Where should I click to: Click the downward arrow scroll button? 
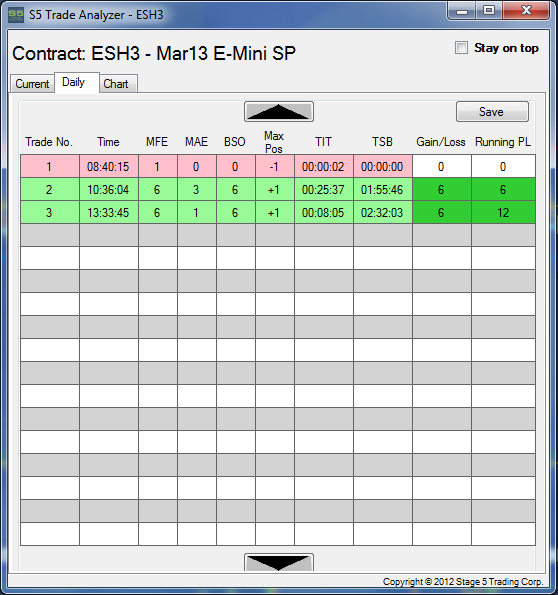pyautogui.click(x=279, y=562)
